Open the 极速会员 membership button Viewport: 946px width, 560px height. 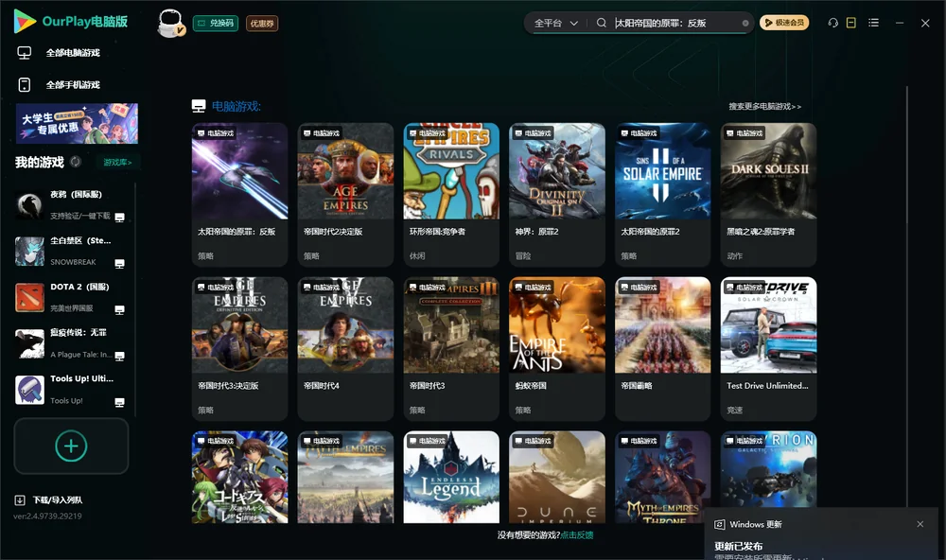tap(783, 23)
